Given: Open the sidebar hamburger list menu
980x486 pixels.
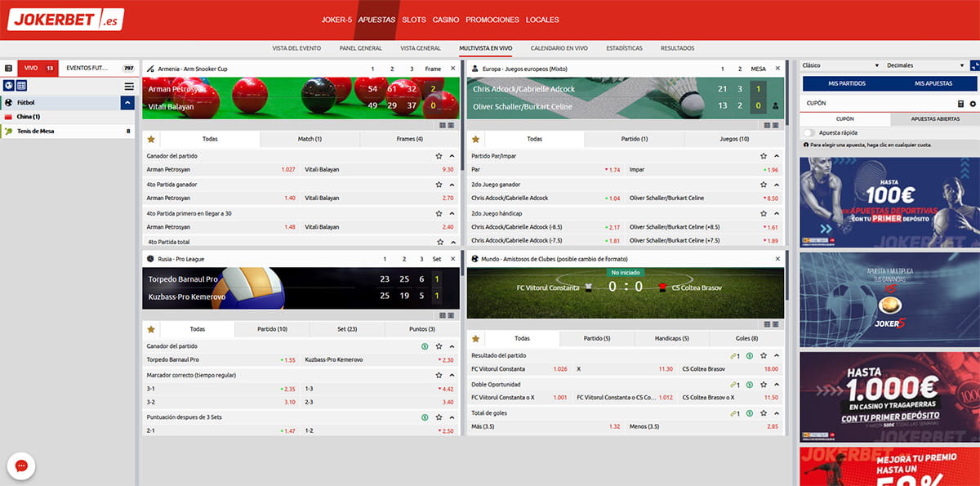Looking at the screenshot, I should point(129,86).
